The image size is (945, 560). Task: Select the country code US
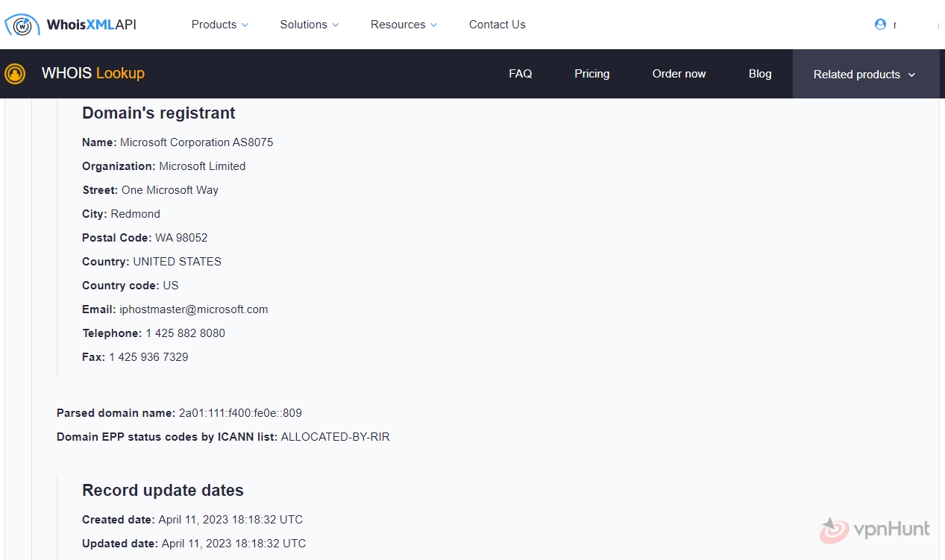(171, 286)
